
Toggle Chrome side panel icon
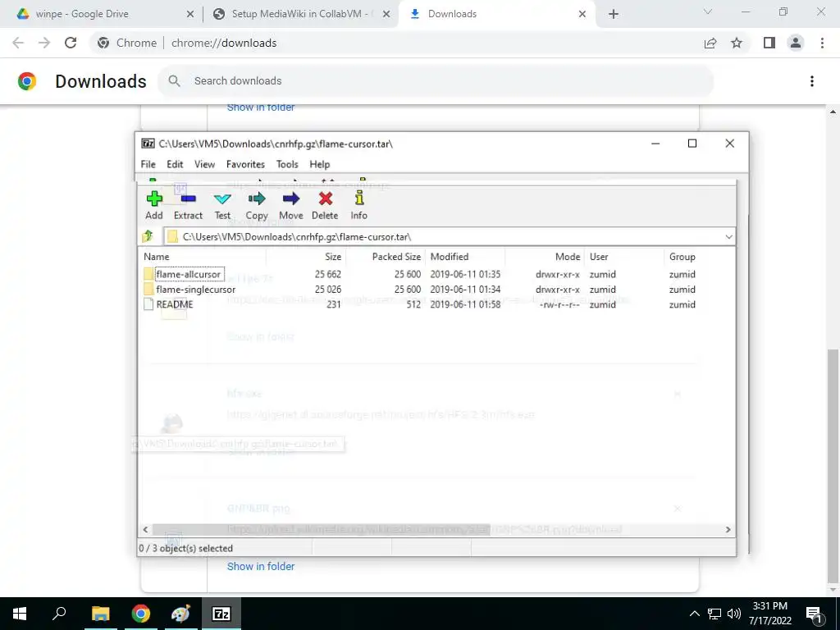coord(769,43)
